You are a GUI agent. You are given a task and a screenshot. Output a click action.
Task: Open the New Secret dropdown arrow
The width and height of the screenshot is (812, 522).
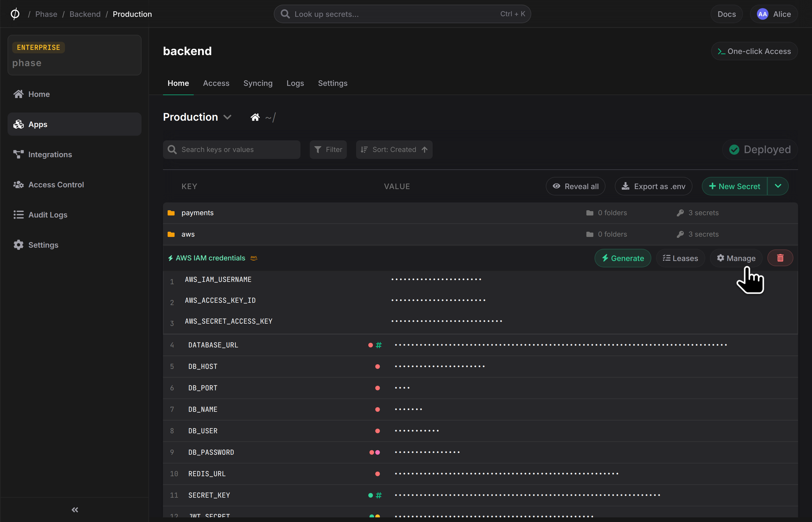pos(778,186)
